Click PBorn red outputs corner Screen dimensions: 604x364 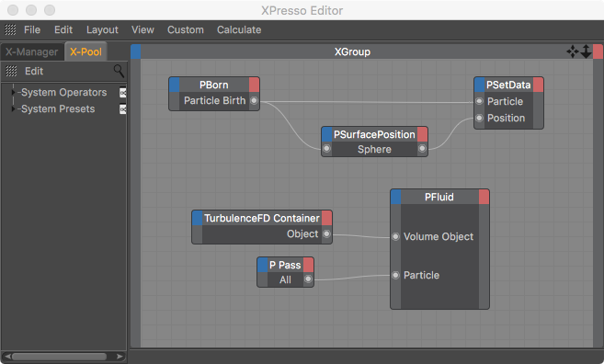pyautogui.click(x=254, y=85)
